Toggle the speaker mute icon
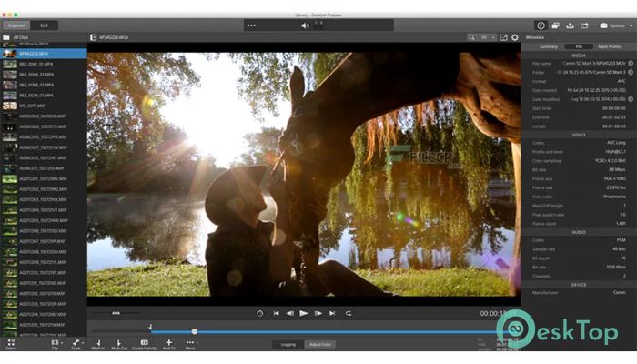Screen dimensions: 637x364 click(305, 25)
